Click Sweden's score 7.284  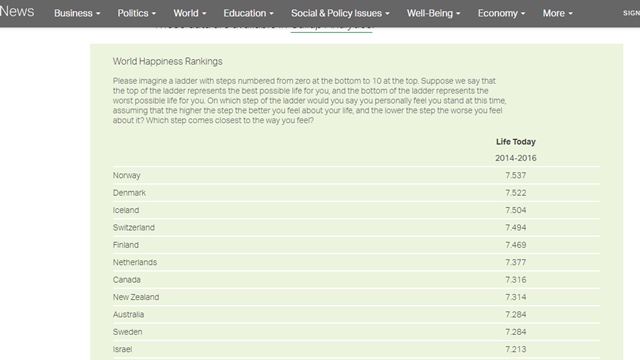click(x=516, y=332)
